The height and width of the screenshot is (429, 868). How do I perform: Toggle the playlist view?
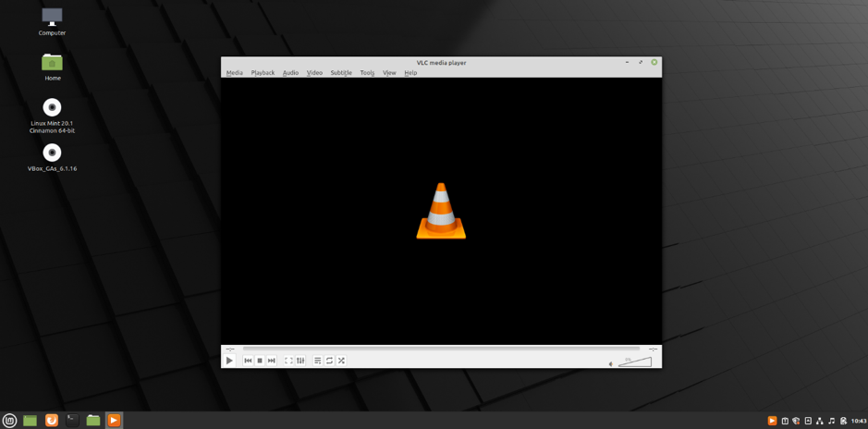(318, 361)
